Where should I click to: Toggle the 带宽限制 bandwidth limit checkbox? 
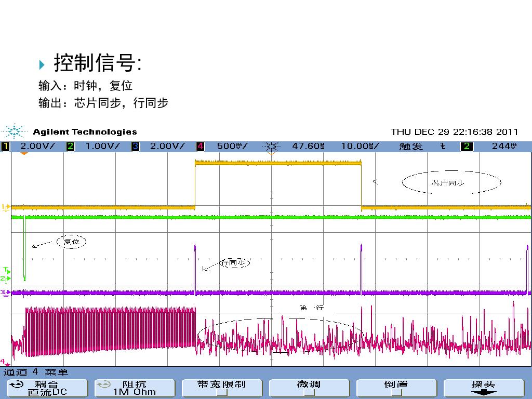click(222, 393)
